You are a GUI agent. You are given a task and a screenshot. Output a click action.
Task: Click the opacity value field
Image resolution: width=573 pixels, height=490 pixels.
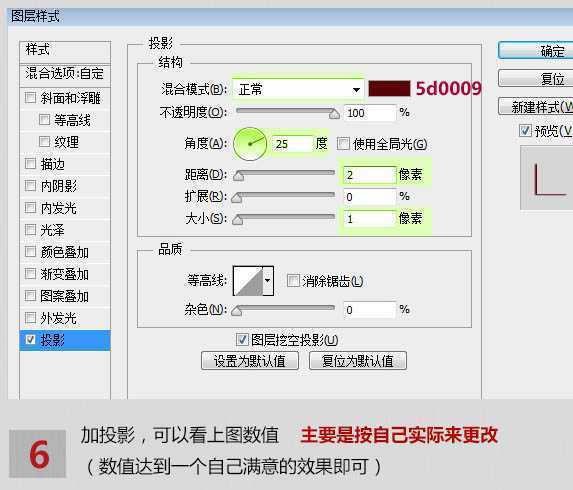[369, 113]
